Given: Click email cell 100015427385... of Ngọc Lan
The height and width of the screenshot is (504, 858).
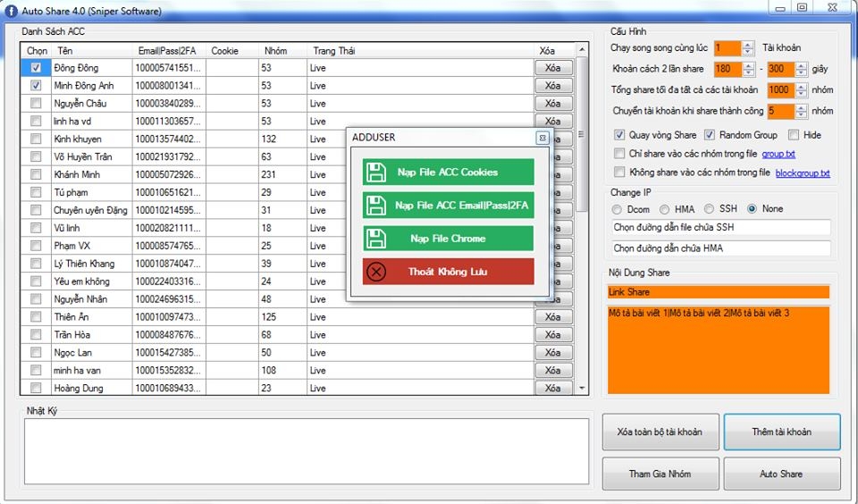Looking at the screenshot, I should tap(169, 352).
